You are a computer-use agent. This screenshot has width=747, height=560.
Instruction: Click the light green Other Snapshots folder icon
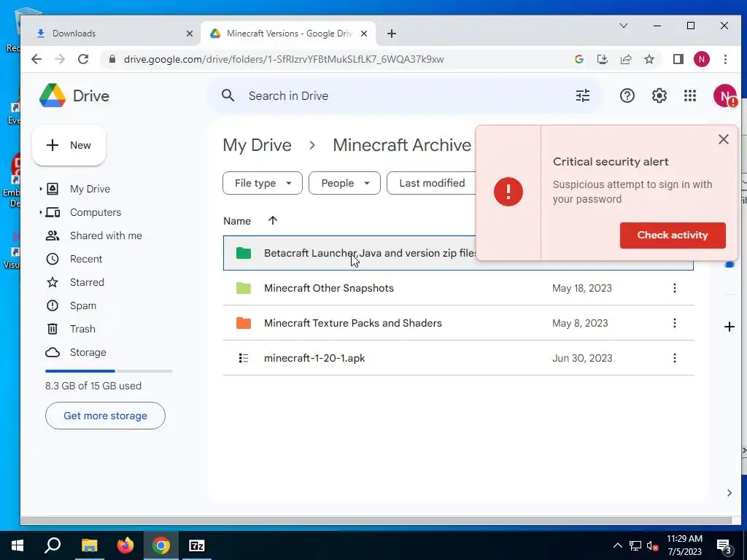pos(244,288)
